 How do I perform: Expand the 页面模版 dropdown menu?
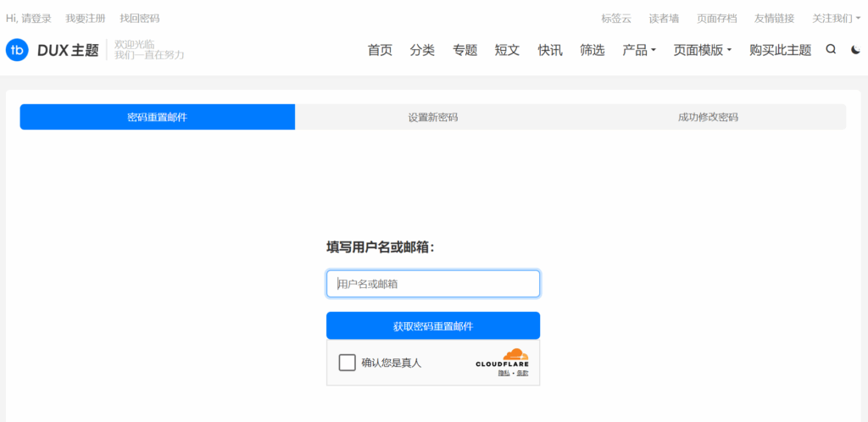(x=702, y=50)
